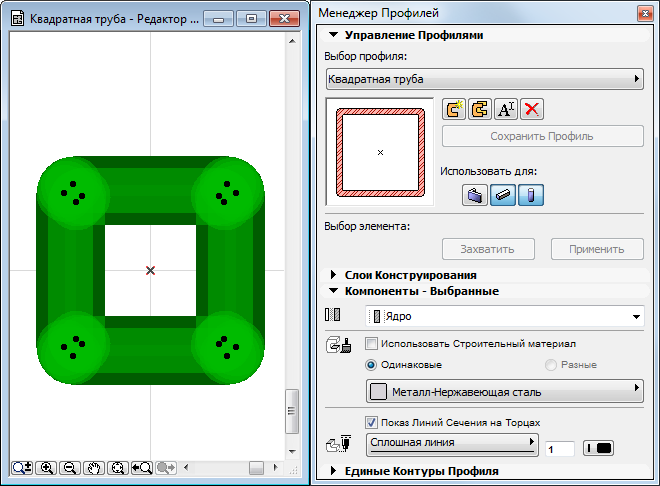Click the editor window resize grip
The width and height of the screenshot is (660, 486).
coord(293,470)
